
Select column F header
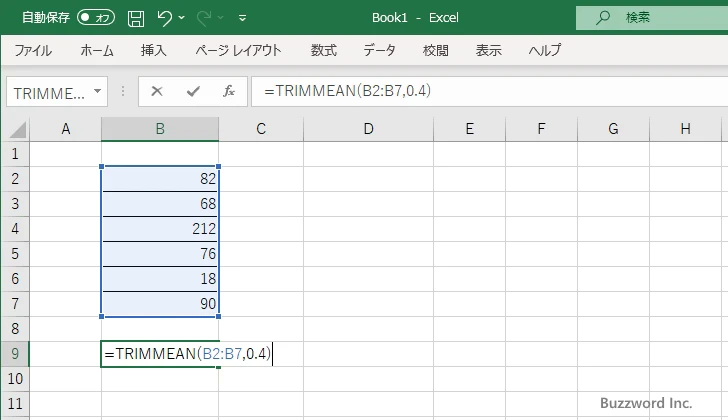click(541, 129)
